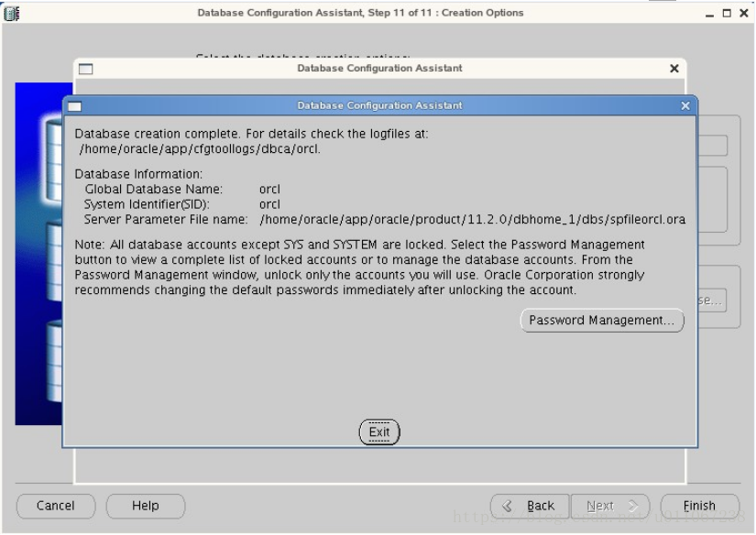Click the Exit button in the completion dialog
Image resolution: width=756 pixels, height=535 pixels.
[379, 431]
